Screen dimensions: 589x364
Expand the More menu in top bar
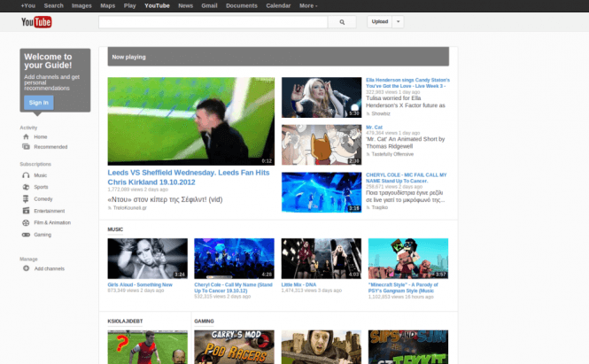coord(308,6)
